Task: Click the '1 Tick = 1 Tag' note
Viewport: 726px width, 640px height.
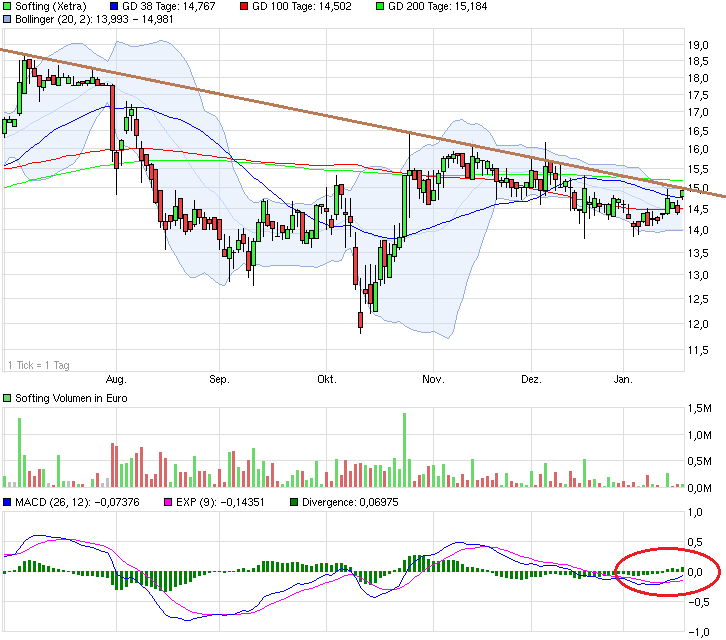Action: point(39,365)
